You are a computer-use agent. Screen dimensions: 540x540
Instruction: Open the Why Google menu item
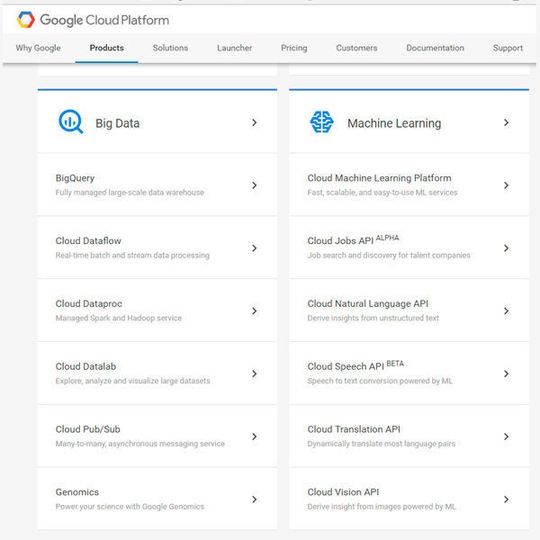[x=38, y=48]
